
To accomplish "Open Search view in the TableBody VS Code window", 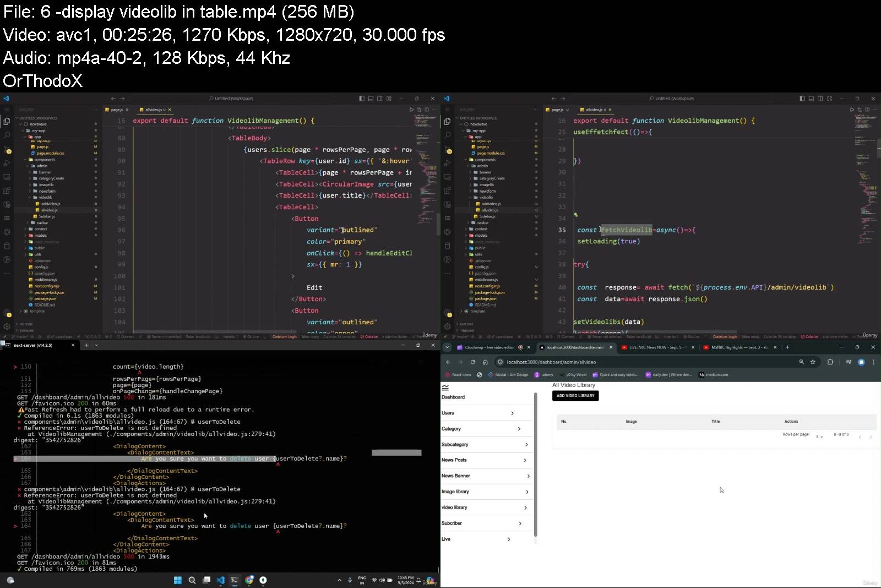I will click(x=7, y=135).
